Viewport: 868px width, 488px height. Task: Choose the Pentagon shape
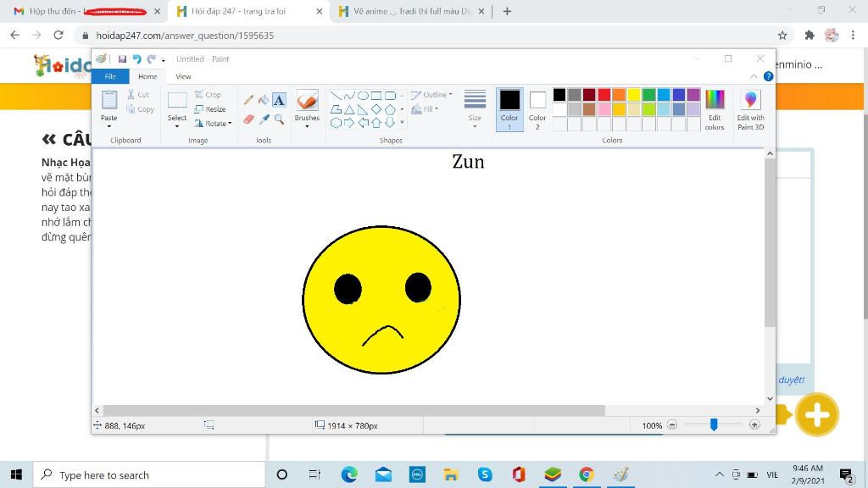coord(390,109)
